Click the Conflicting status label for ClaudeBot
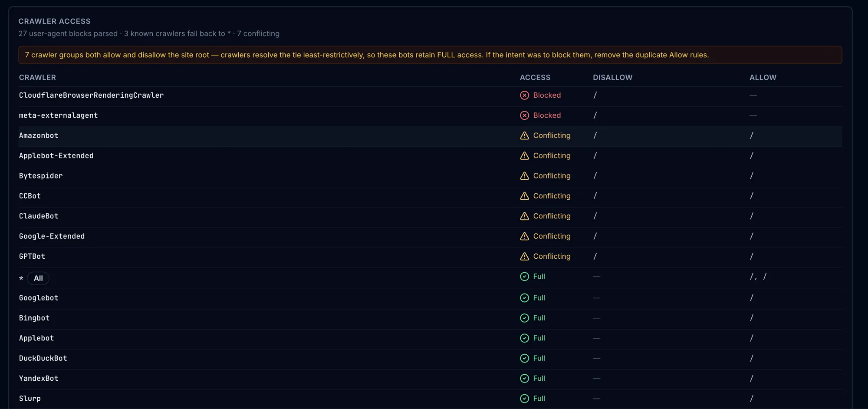The image size is (868, 409). pos(552,216)
